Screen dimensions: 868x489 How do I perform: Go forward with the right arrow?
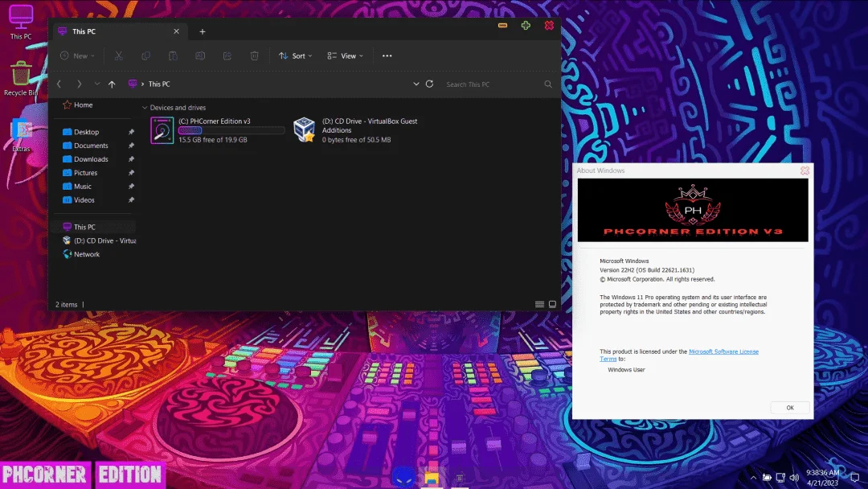point(79,84)
